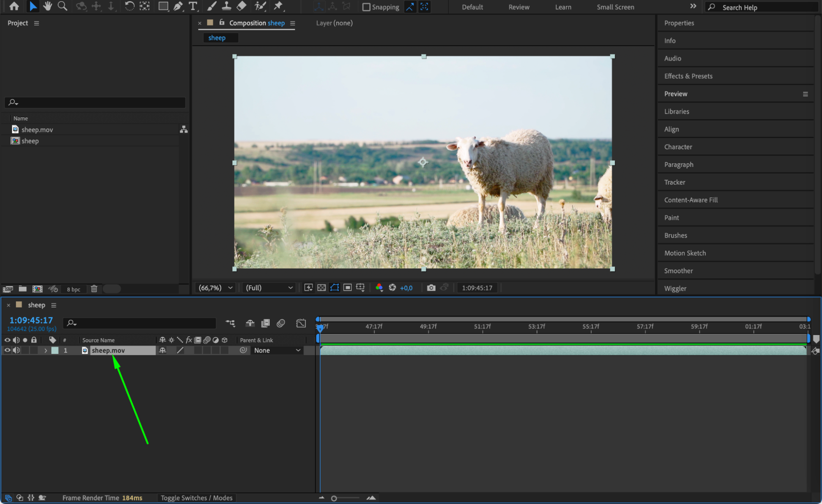Click the current timecode 1:09:45:17 in timeline
Screen dimensions: 822x504
click(x=31, y=320)
